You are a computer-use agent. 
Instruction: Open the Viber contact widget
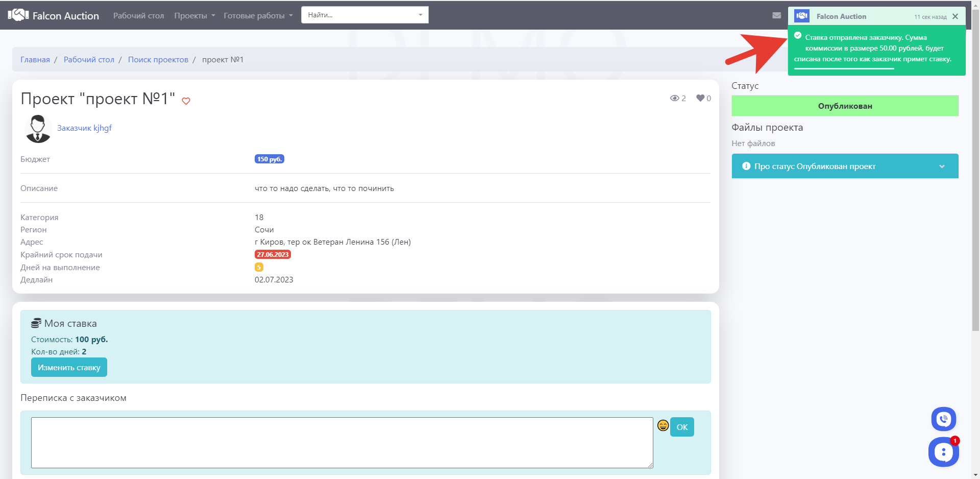tap(943, 419)
